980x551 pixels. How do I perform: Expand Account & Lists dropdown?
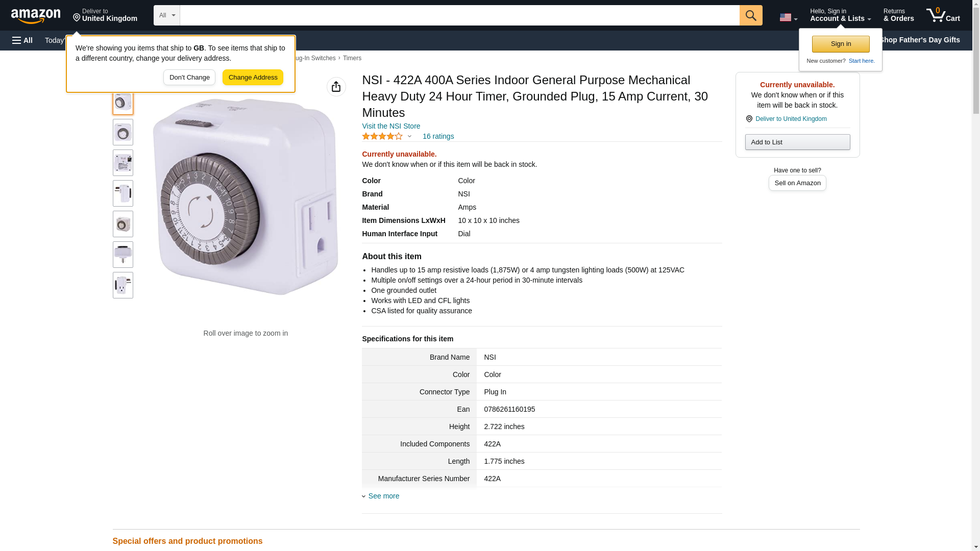[x=840, y=15]
